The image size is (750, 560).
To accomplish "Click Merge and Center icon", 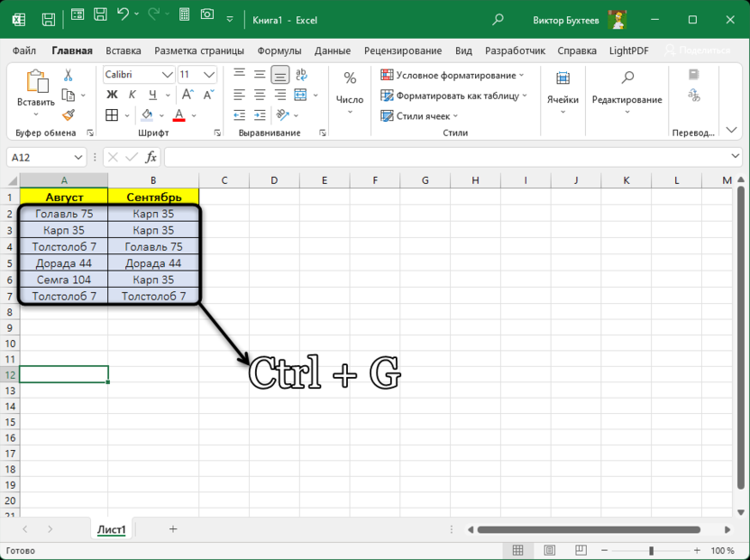I will (x=300, y=95).
